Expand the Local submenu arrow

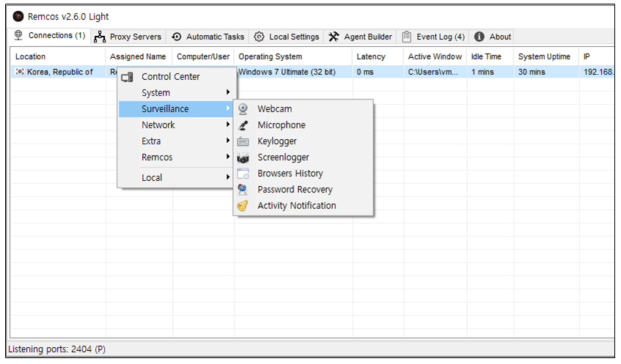[228, 177]
